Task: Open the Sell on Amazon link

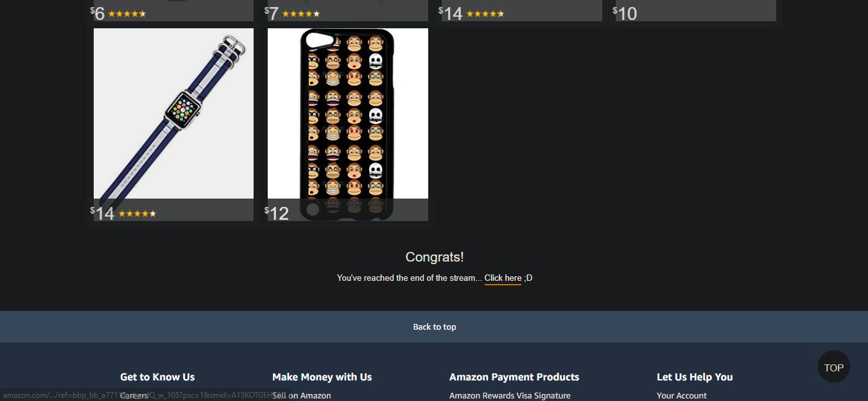Action: click(x=302, y=396)
